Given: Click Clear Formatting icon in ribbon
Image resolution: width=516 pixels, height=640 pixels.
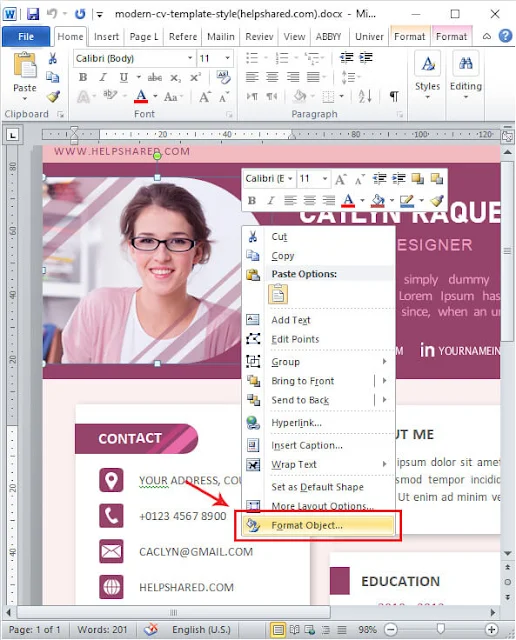Looking at the screenshot, I should (223, 77).
